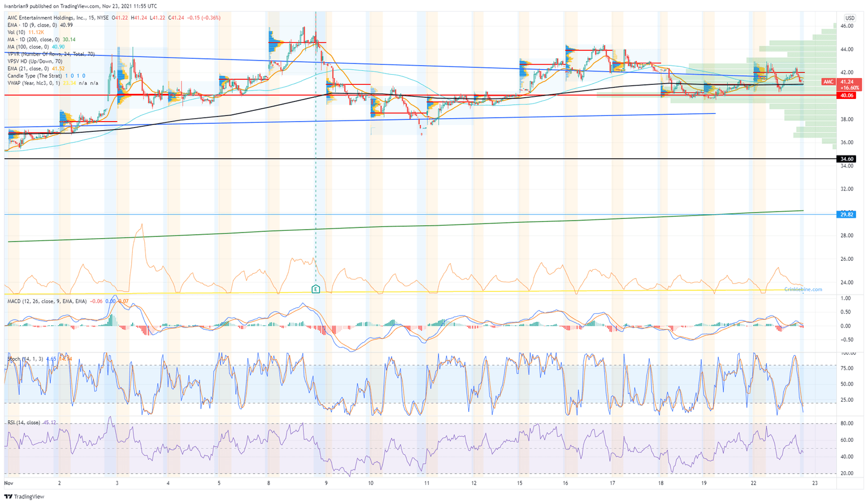This screenshot has width=868, height=504.
Task: Click the -0.15 (-0.36%) change value
Action: 204,18
